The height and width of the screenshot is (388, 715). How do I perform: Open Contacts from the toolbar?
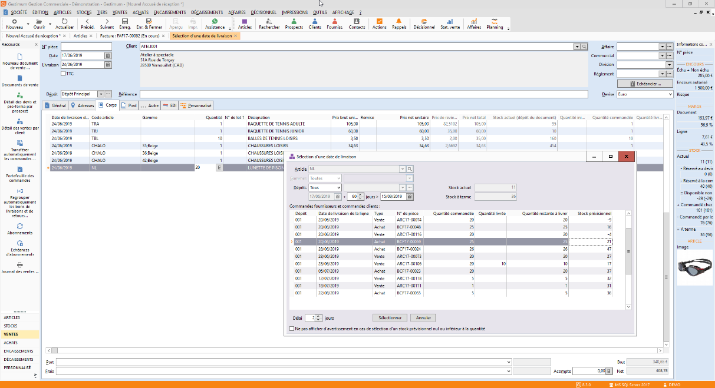coord(357,24)
